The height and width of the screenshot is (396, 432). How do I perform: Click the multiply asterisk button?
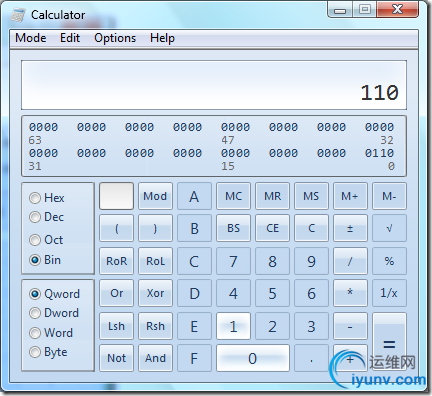point(350,293)
